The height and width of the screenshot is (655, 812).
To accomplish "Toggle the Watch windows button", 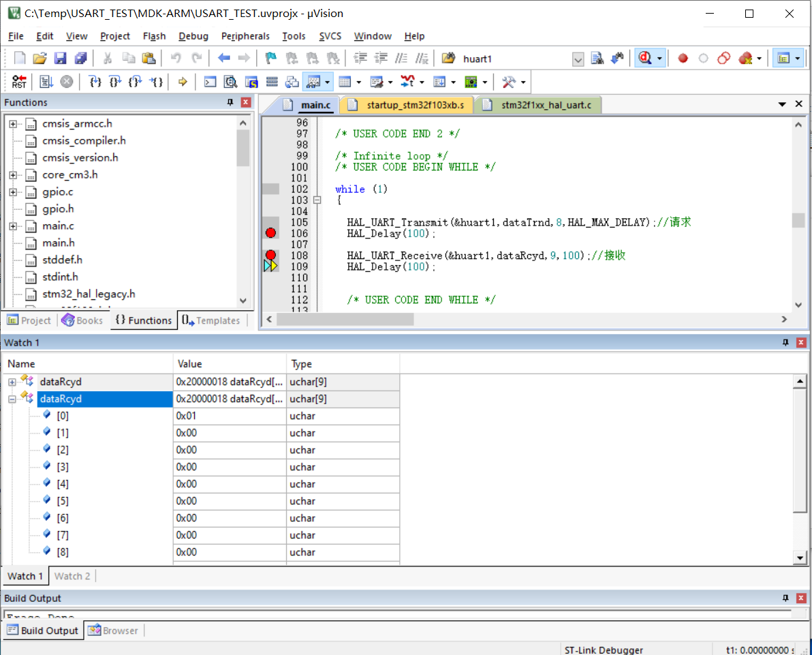I will [x=313, y=81].
